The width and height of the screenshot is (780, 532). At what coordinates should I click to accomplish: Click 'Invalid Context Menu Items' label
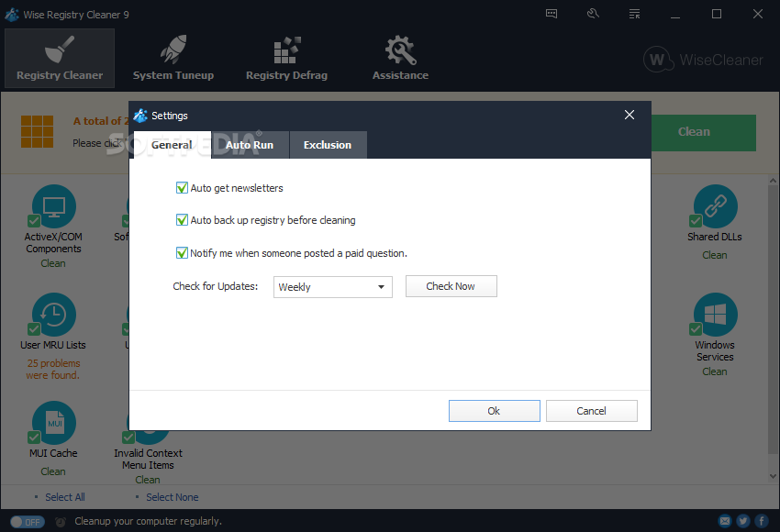coord(149,459)
